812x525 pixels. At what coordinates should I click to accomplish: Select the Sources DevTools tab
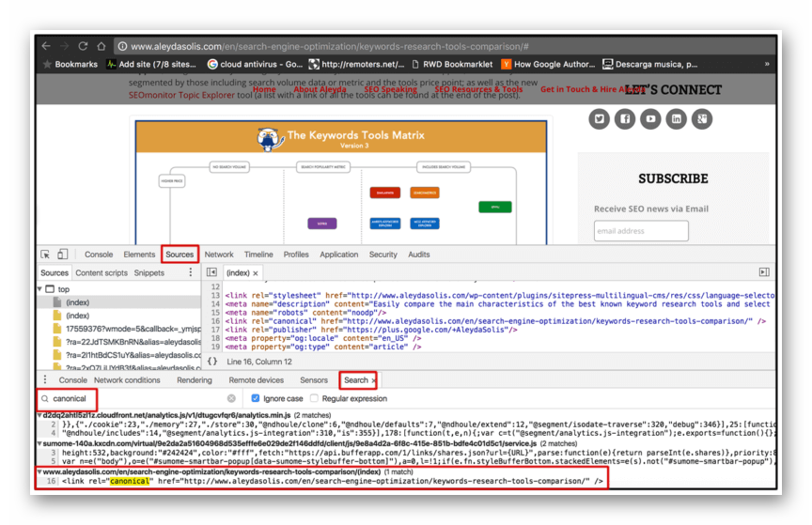(180, 255)
